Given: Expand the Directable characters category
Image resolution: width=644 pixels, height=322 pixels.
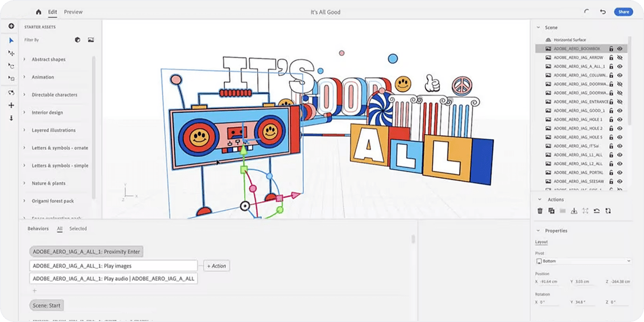Looking at the screenshot, I should point(25,95).
